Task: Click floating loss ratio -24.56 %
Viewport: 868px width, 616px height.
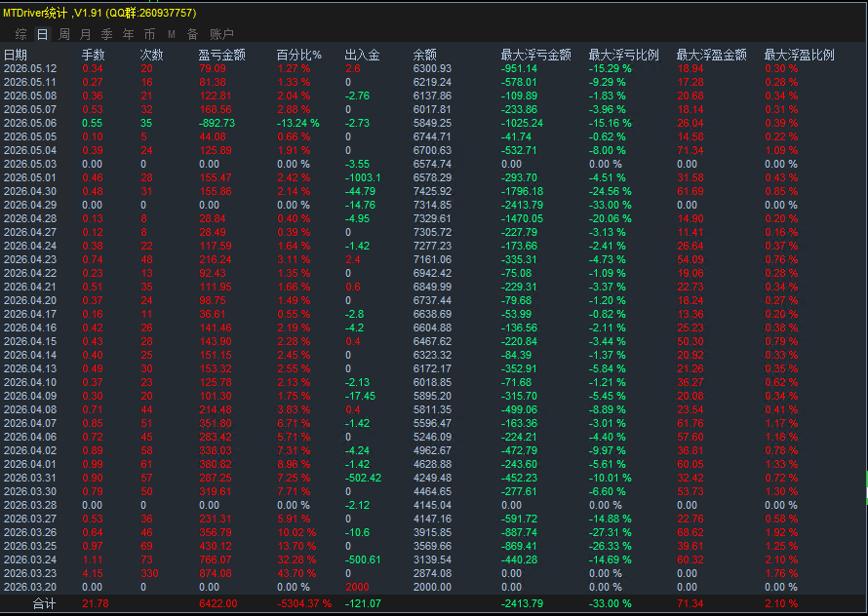Action: click(x=610, y=191)
